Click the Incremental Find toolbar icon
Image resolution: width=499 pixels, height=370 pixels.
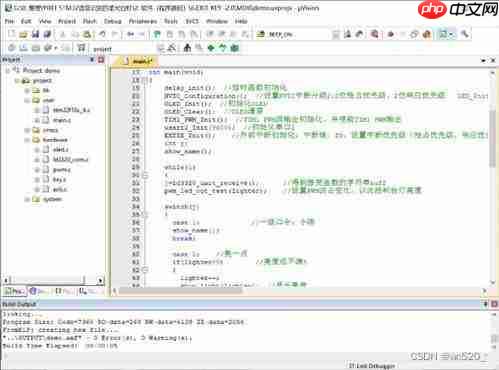click(x=359, y=34)
